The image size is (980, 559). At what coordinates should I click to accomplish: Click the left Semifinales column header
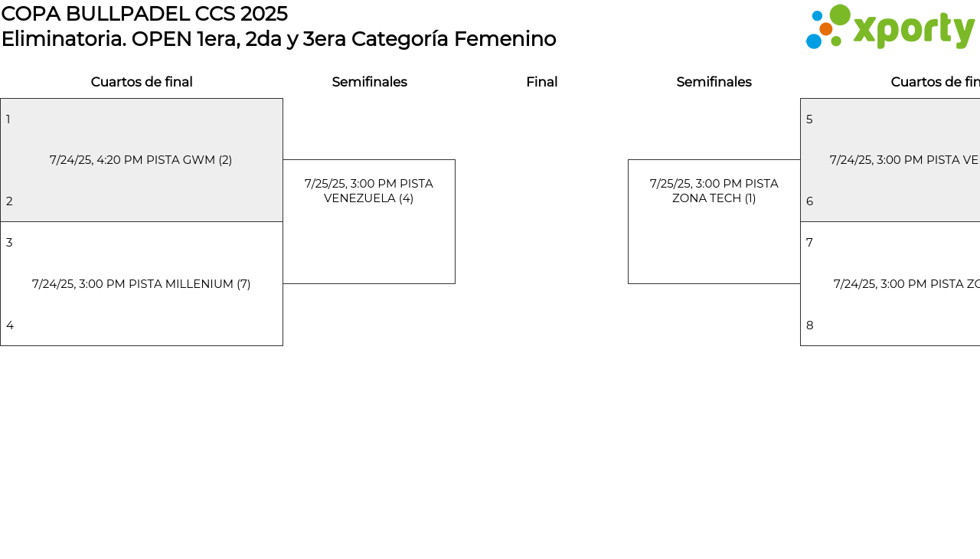pos(369,82)
